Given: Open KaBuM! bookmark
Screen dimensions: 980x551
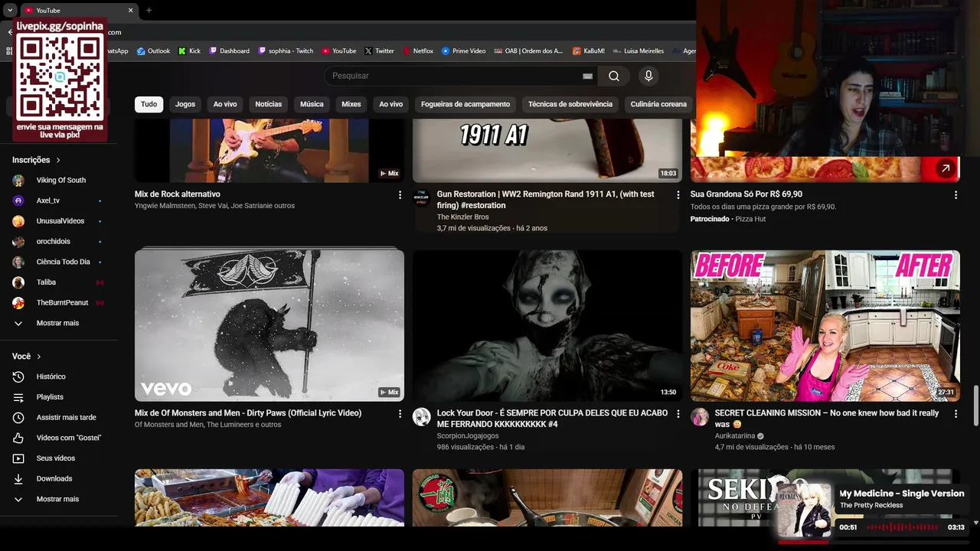Looking at the screenshot, I should pyautogui.click(x=588, y=51).
